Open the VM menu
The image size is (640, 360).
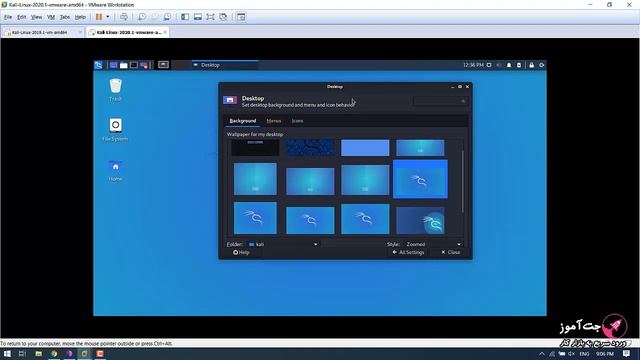click(x=51, y=17)
